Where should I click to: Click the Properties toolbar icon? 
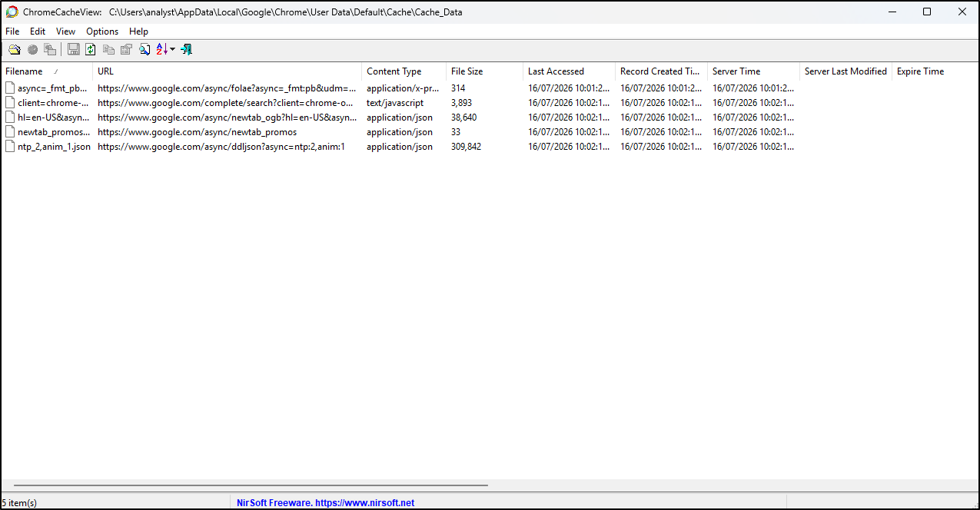tap(126, 49)
